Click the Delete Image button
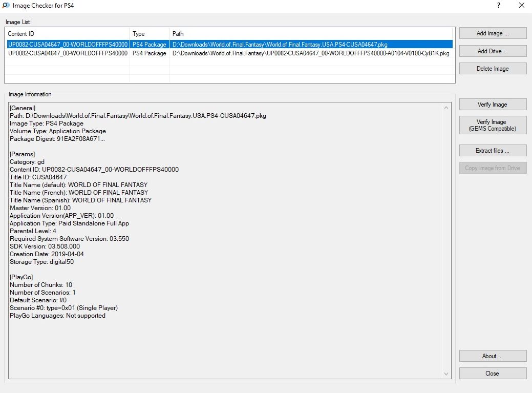532x393 pixels. [493, 69]
